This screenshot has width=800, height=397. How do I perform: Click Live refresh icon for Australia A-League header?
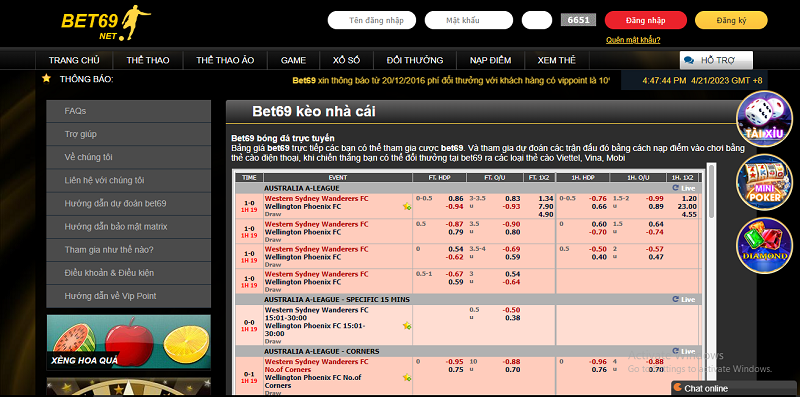[x=676, y=188]
